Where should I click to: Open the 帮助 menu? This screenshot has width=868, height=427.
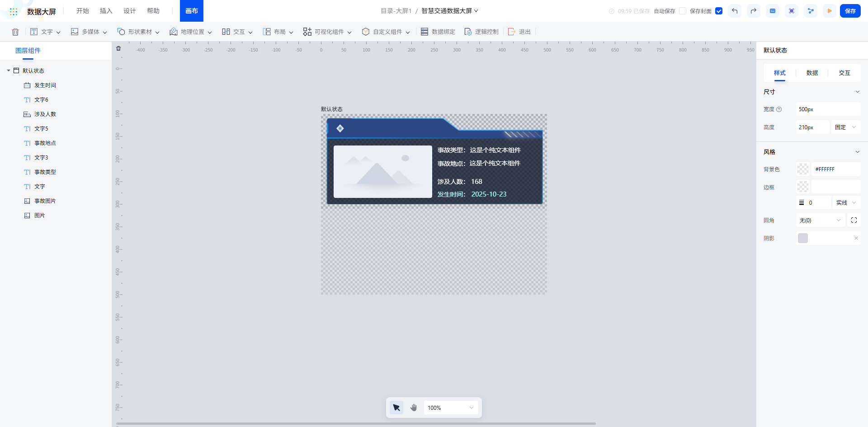coord(153,11)
